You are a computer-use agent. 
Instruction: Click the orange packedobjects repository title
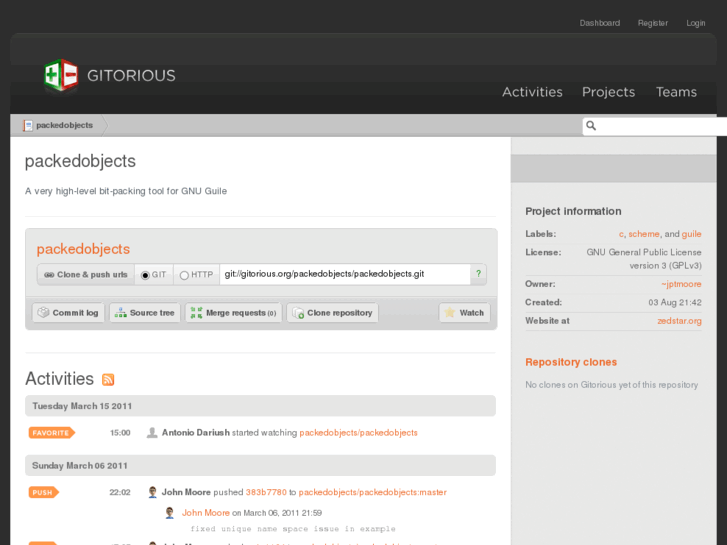[83, 249]
